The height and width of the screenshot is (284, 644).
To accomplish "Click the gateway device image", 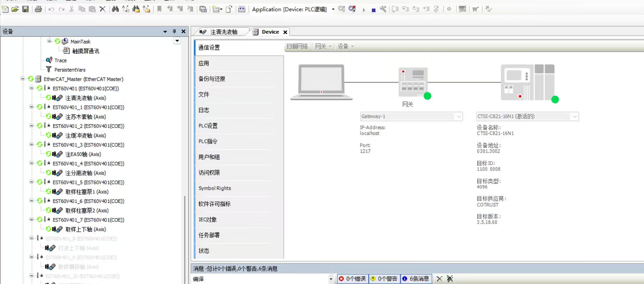I will (412, 82).
